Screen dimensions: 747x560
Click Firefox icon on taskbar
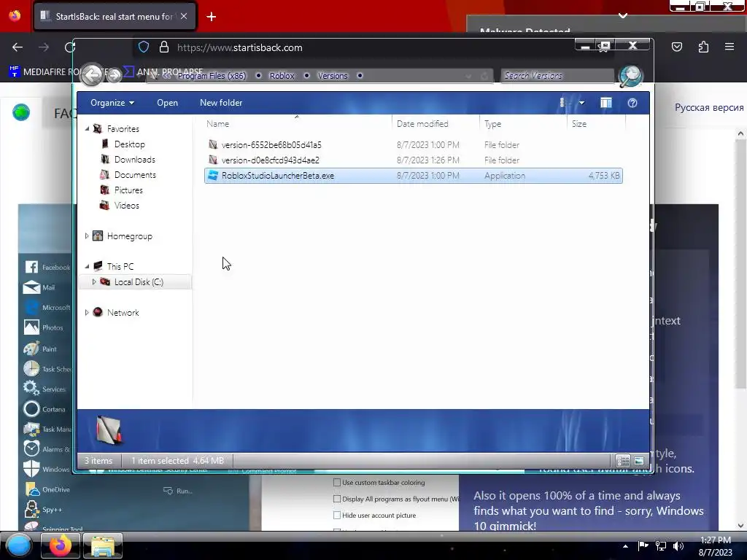pos(60,545)
